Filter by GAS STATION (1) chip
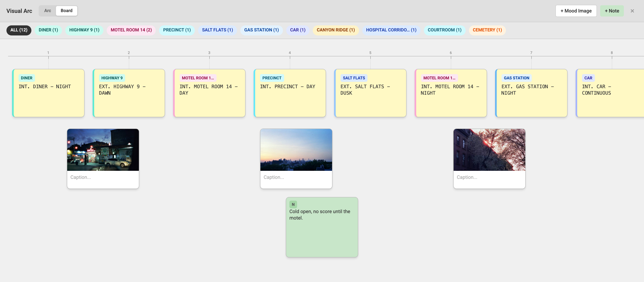Screen dimensions: 644x282 tap(261, 30)
